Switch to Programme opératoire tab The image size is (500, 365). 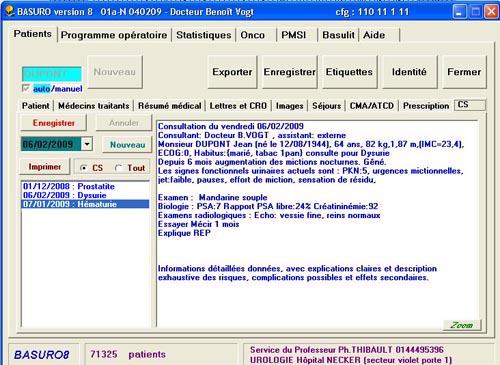click(x=114, y=35)
